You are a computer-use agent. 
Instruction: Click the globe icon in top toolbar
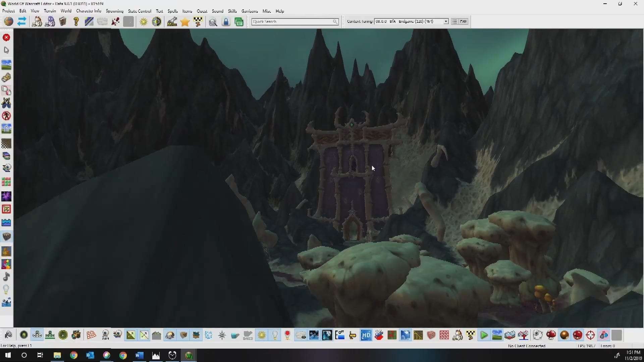[x=8, y=22]
